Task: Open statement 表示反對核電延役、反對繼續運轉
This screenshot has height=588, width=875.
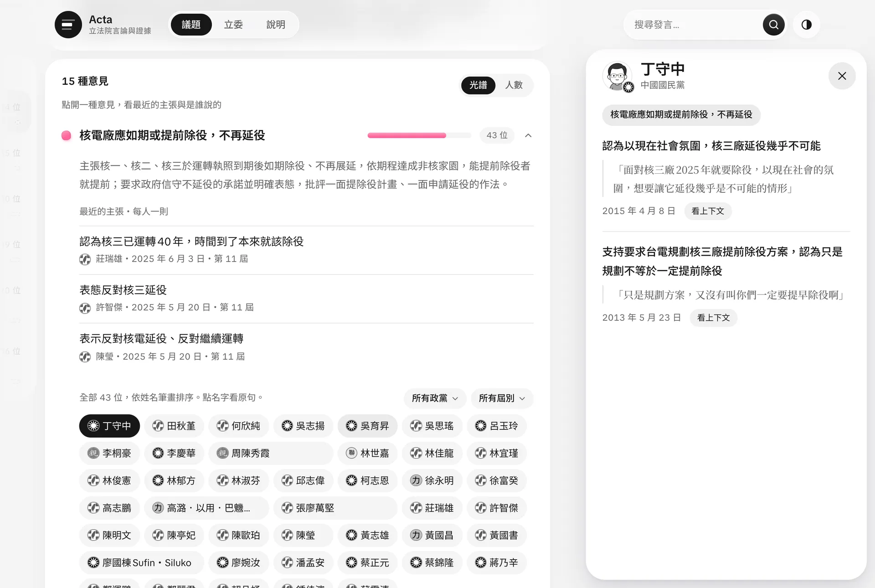Action: click(x=161, y=339)
